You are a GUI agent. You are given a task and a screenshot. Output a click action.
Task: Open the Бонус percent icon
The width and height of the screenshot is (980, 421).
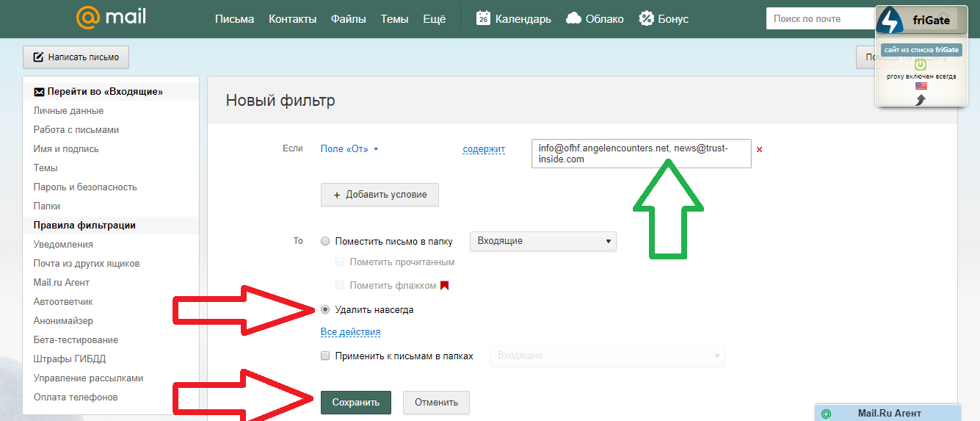click(x=646, y=18)
